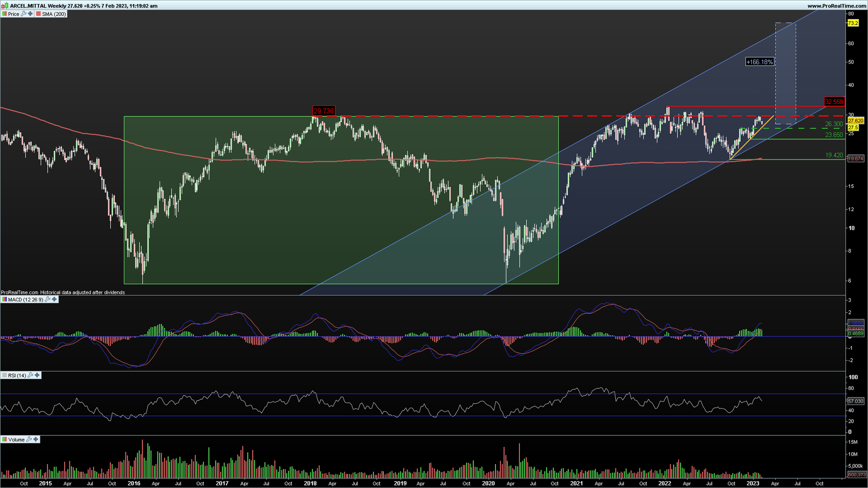Click the 80 tick on the price axis

tap(851, 14)
